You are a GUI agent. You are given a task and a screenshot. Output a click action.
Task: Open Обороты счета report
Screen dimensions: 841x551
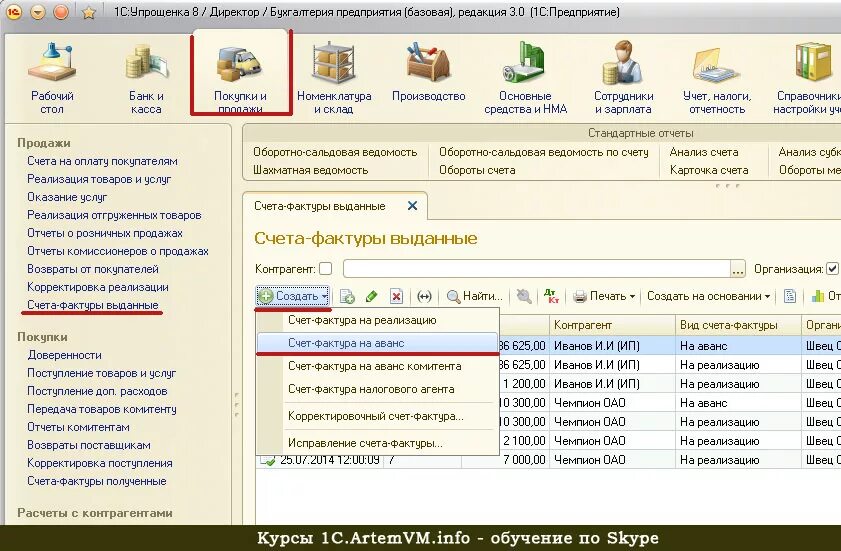tap(477, 170)
